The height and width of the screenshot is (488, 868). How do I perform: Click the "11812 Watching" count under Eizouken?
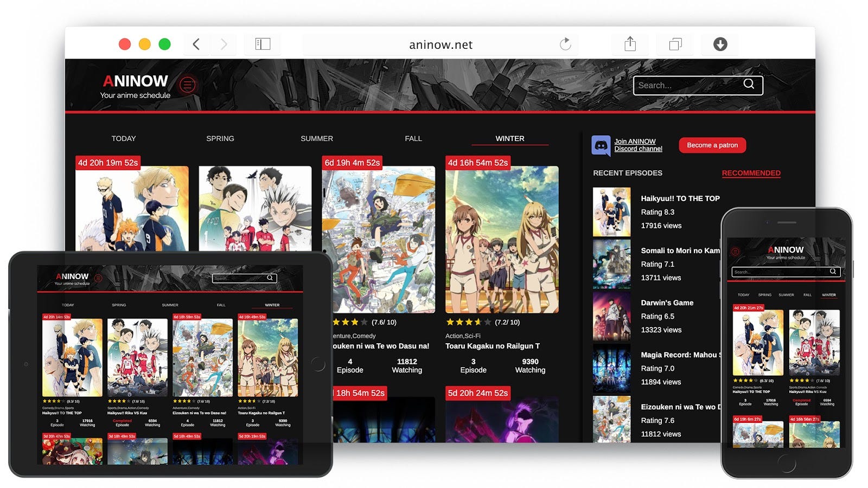407,366
